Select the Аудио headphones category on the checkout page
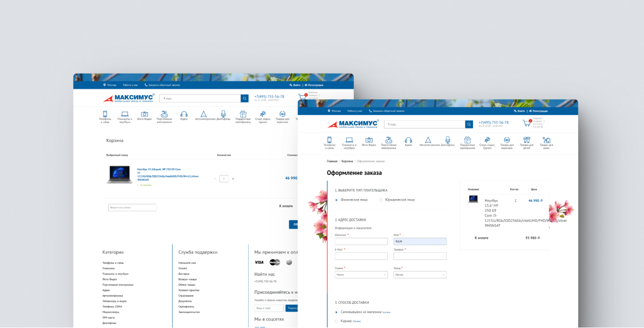644x328 pixels. [408, 142]
